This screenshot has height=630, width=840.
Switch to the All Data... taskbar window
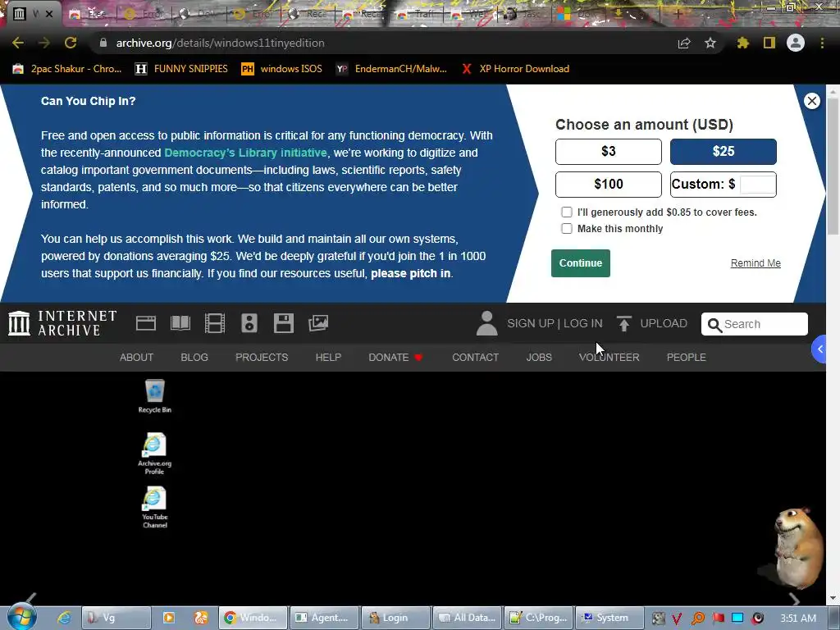[467, 618]
